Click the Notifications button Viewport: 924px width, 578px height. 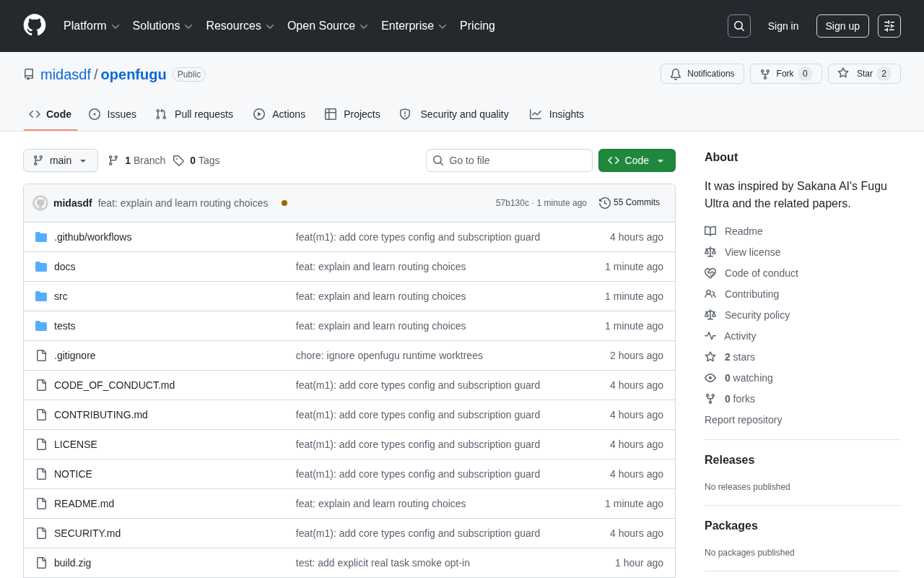click(x=702, y=74)
